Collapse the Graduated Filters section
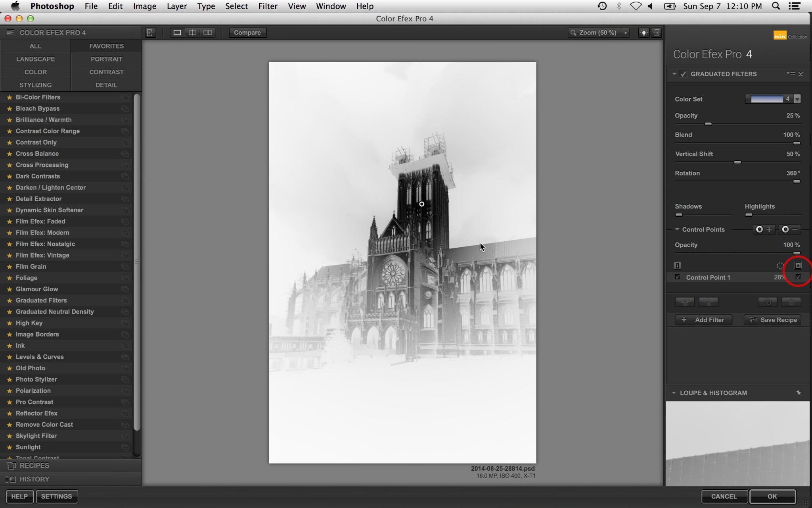812x508 pixels. tap(674, 74)
